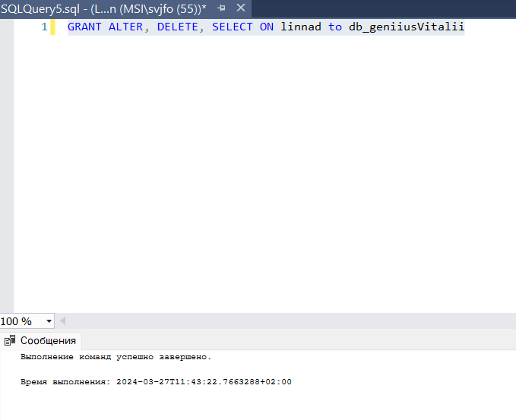Switch to the Сообщения results tab

coord(41,341)
